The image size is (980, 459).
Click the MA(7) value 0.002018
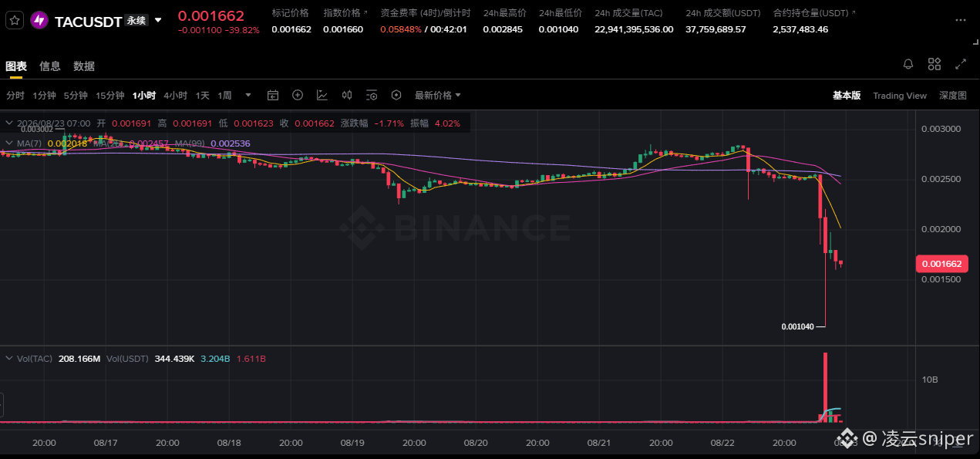click(x=67, y=143)
